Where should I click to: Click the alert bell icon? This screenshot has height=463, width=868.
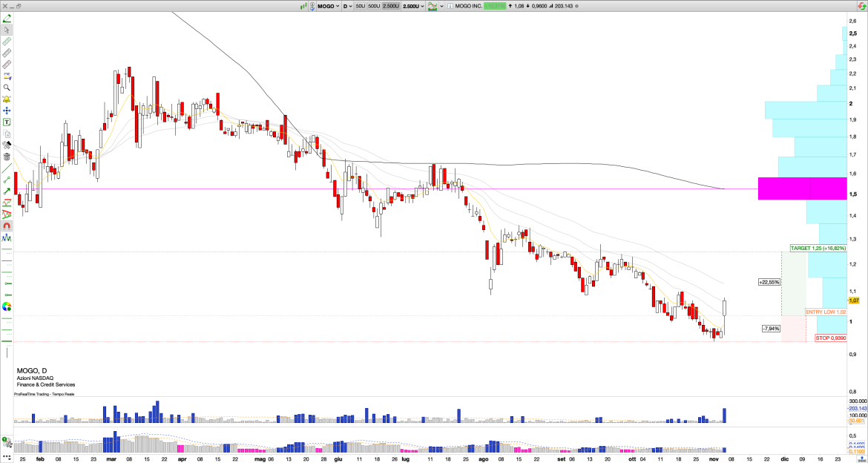coord(7,98)
